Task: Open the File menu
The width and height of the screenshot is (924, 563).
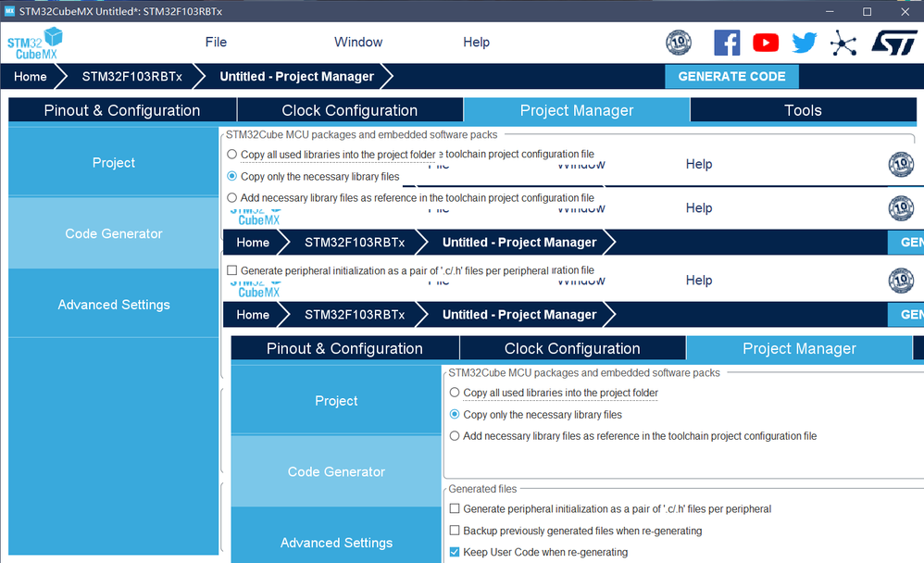Action: coord(216,42)
